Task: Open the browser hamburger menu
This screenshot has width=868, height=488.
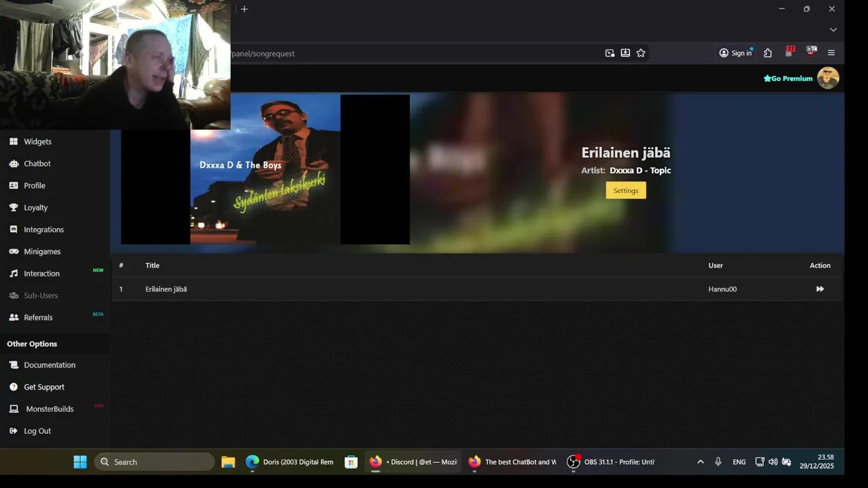Action: coord(831,53)
